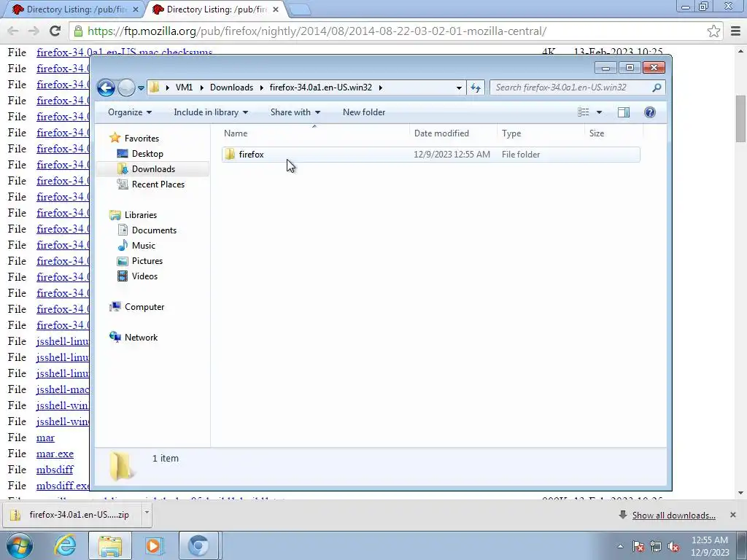This screenshot has width=747, height=560.
Task: Open the view options dropdown arrow
Action: tap(600, 112)
